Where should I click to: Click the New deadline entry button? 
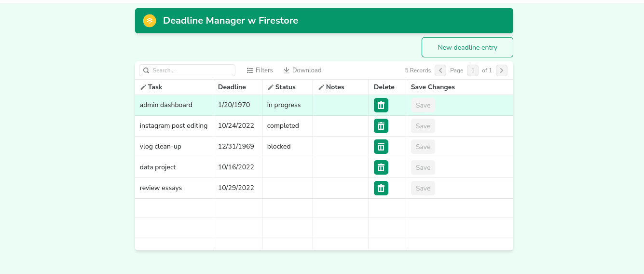(467, 47)
